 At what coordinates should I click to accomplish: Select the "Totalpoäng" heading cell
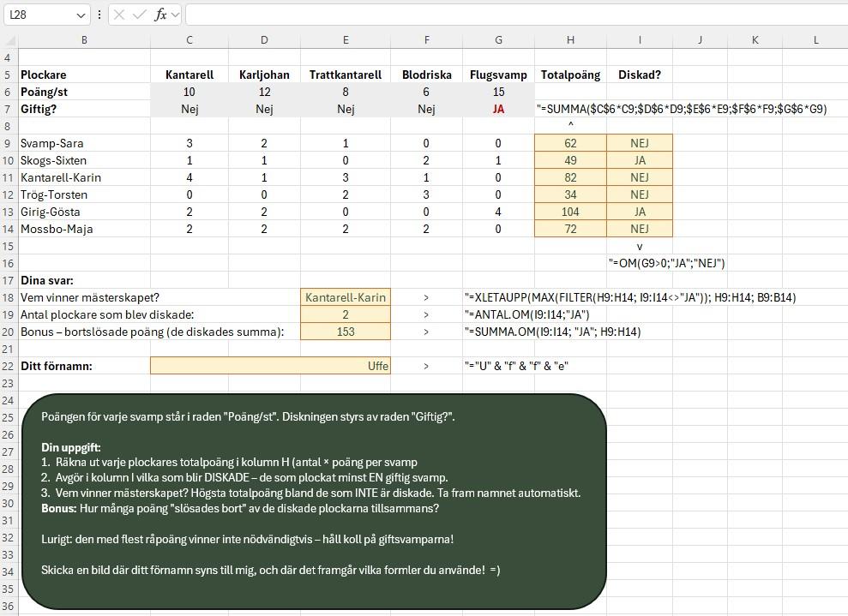tap(570, 75)
